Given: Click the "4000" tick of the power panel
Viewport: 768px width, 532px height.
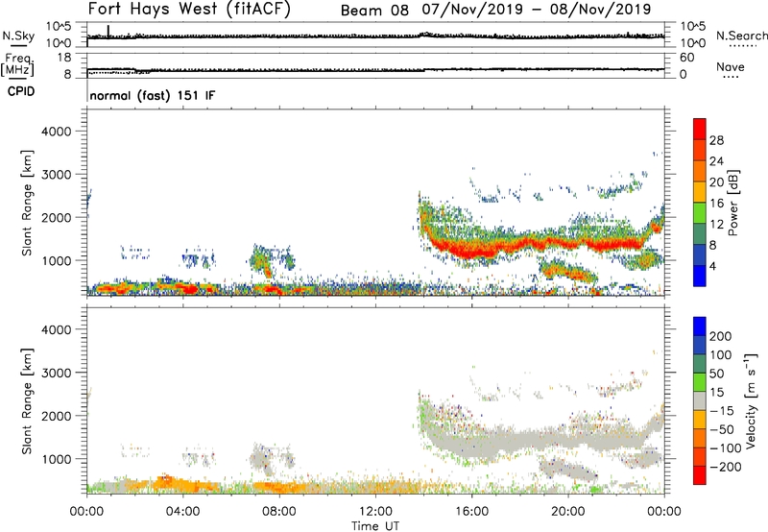Looking at the screenshot, I should click(x=56, y=132).
